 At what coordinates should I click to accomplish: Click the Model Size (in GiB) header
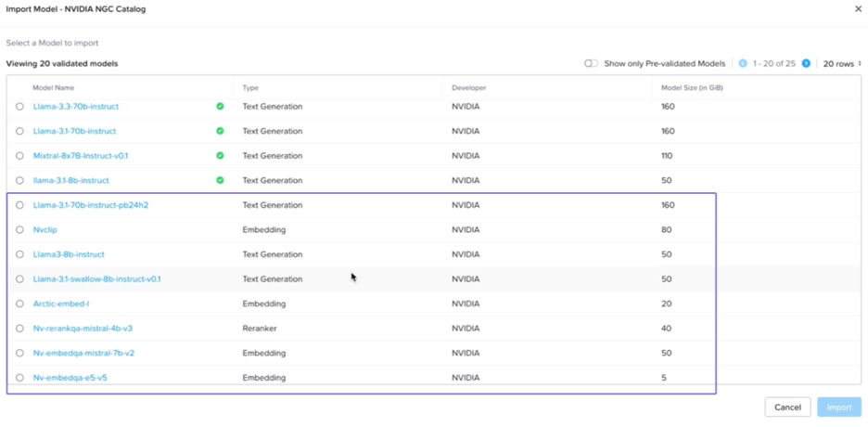692,87
